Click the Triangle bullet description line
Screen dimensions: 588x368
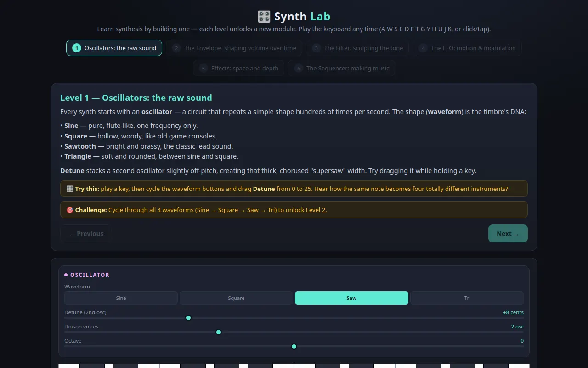pyautogui.click(x=149, y=156)
